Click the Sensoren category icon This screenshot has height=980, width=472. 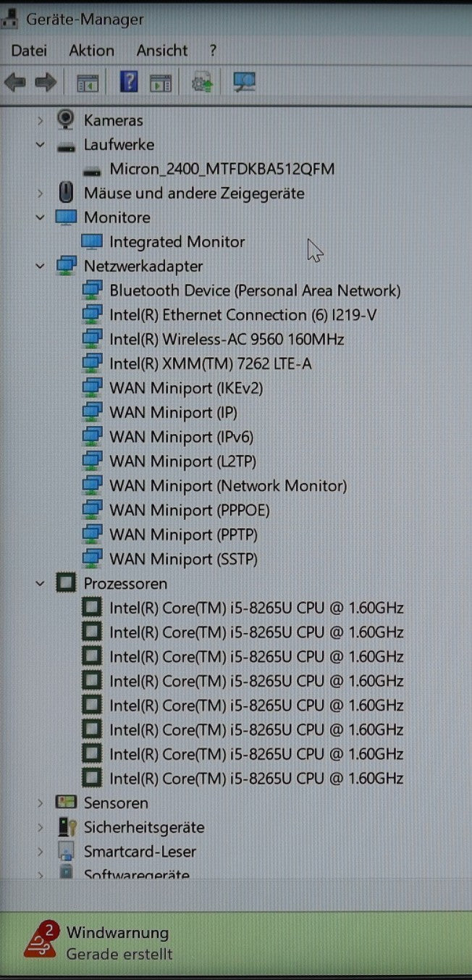[x=66, y=802]
